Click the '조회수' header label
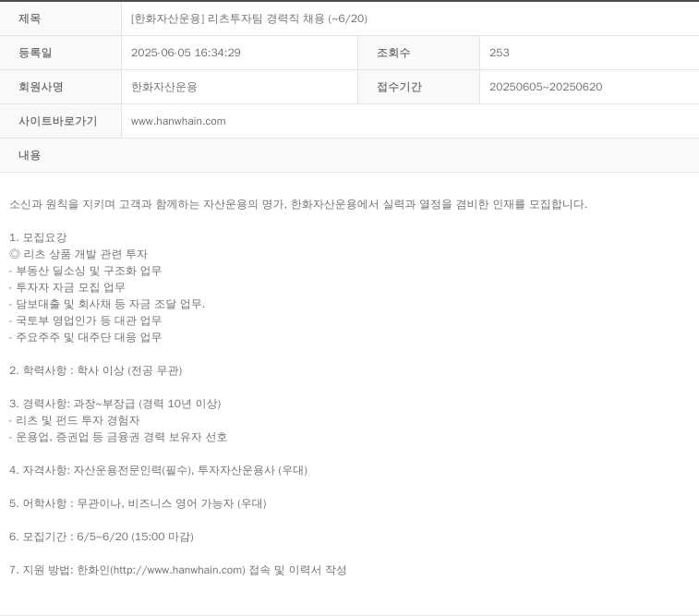699x616 pixels. 393,53
